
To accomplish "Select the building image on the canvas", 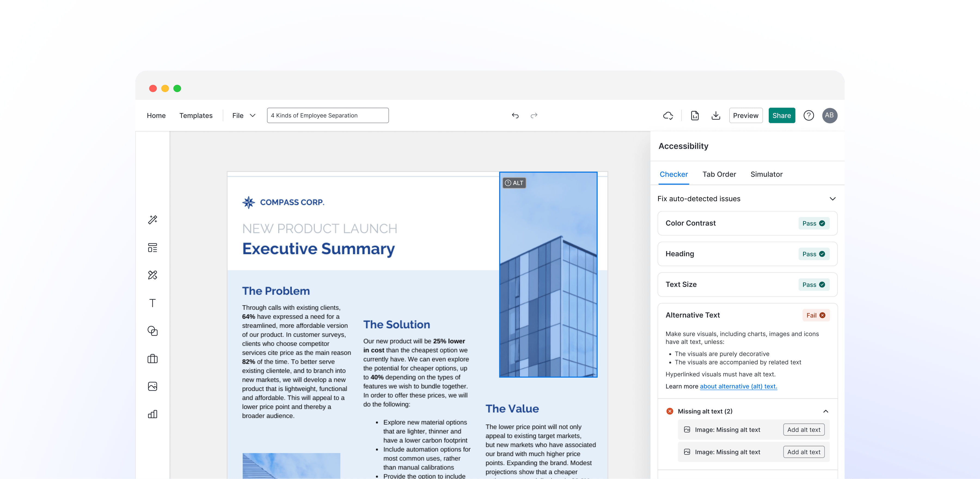I will (x=548, y=274).
